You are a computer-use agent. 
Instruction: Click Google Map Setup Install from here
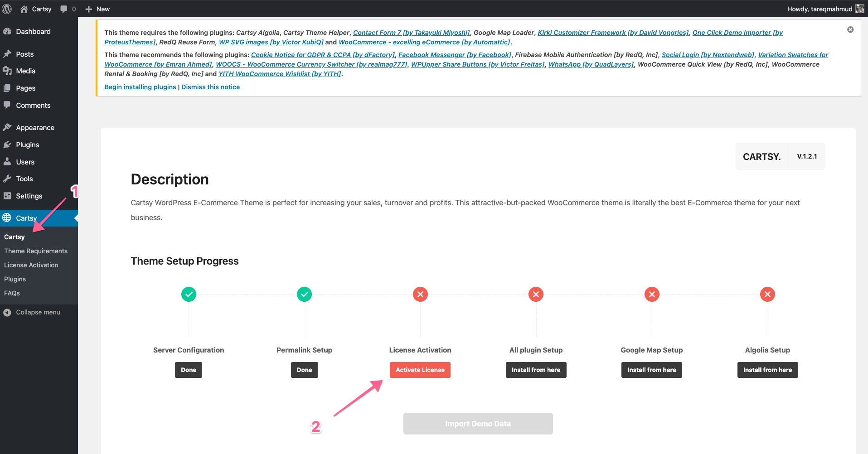click(652, 370)
